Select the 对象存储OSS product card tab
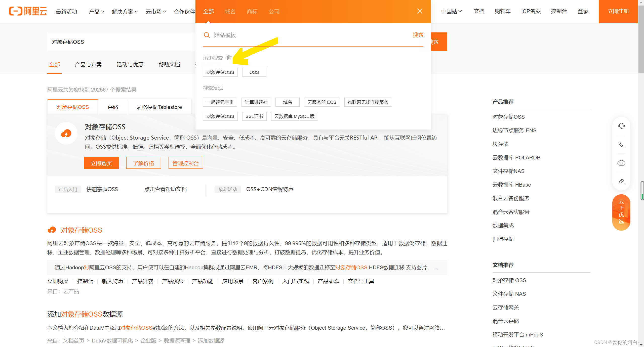This screenshot has height=347, width=644. 73,107
